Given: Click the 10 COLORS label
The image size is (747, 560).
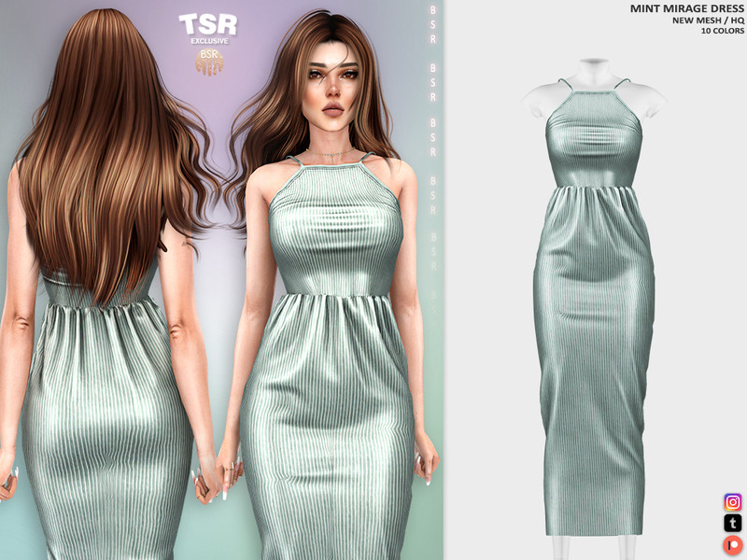Looking at the screenshot, I should click(x=722, y=31).
